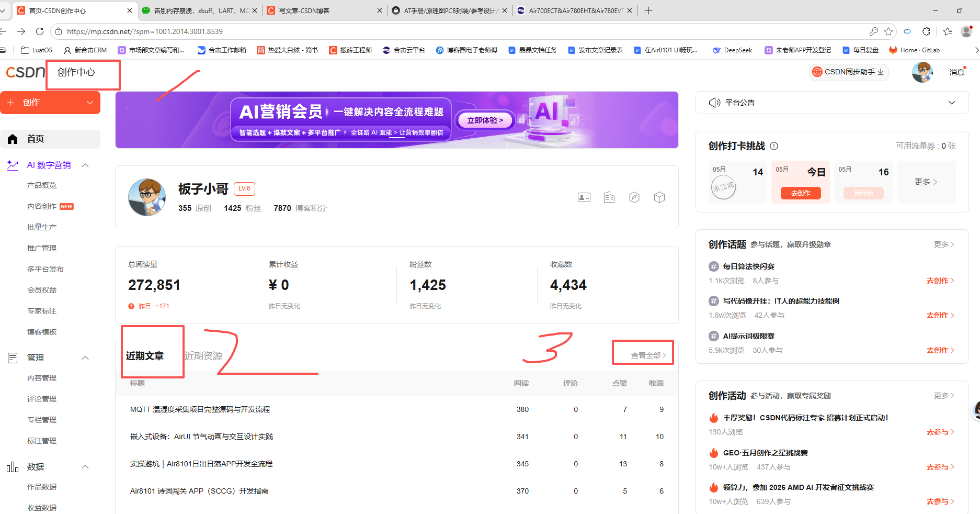Click the info icon beside 创作打卡挑战
The image size is (980, 514).
(x=774, y=146)
